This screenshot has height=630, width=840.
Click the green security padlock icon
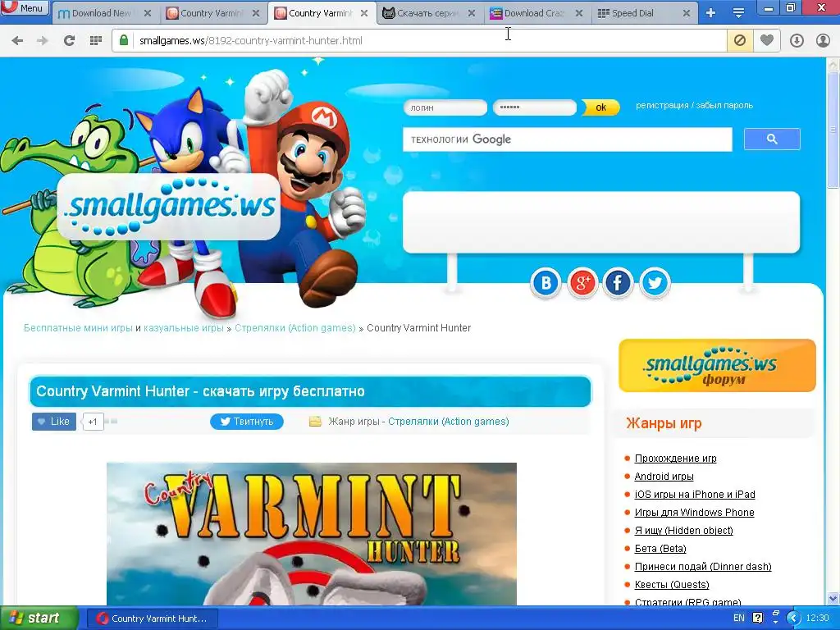[124, 40]
